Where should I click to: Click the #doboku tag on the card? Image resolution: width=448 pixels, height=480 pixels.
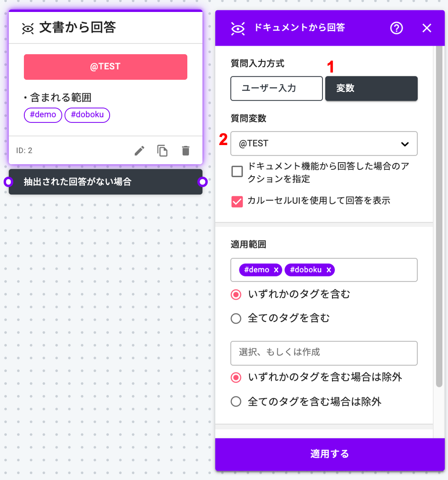87,115
